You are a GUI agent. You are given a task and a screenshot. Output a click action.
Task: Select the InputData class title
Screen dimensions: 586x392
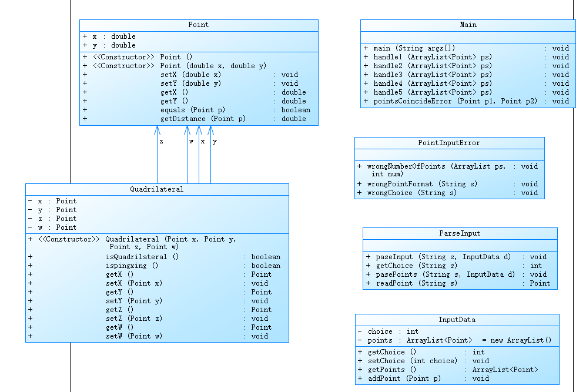pos(457,320)
